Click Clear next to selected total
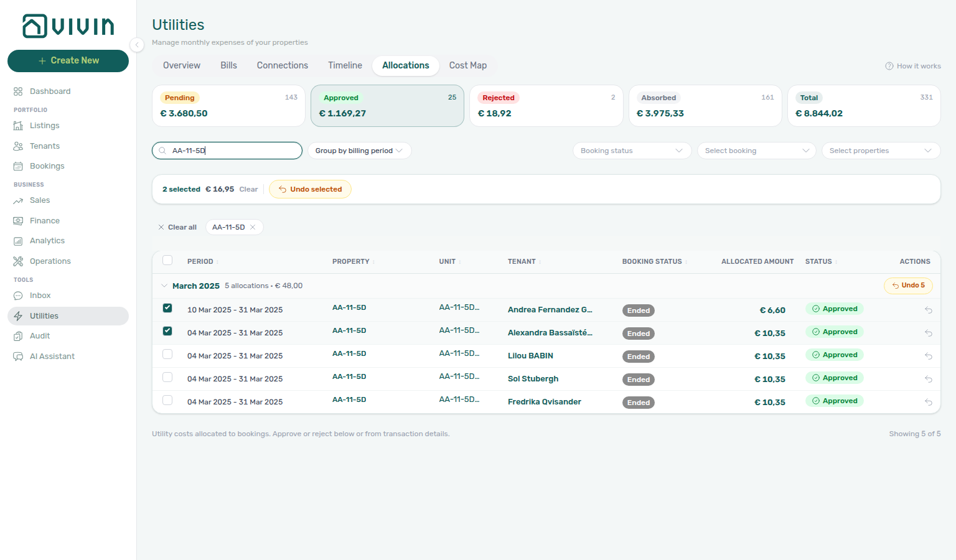956x560 pixels. [248, 189]
